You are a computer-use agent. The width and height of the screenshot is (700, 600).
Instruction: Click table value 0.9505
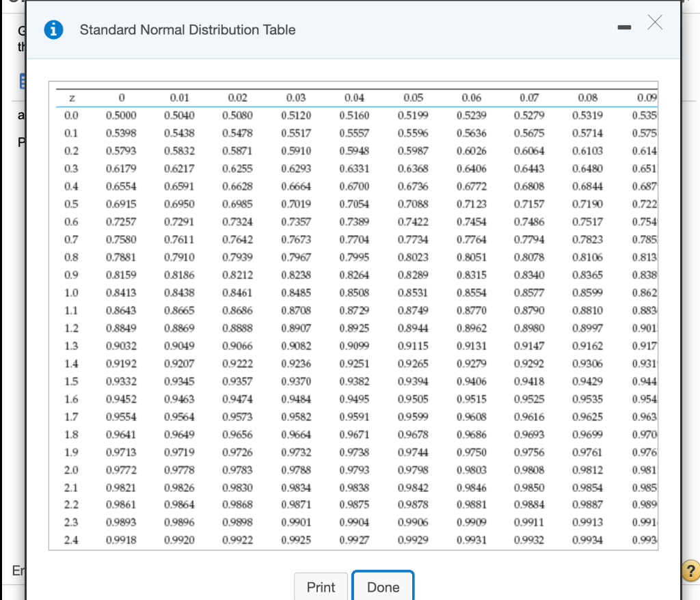(414, 399)
